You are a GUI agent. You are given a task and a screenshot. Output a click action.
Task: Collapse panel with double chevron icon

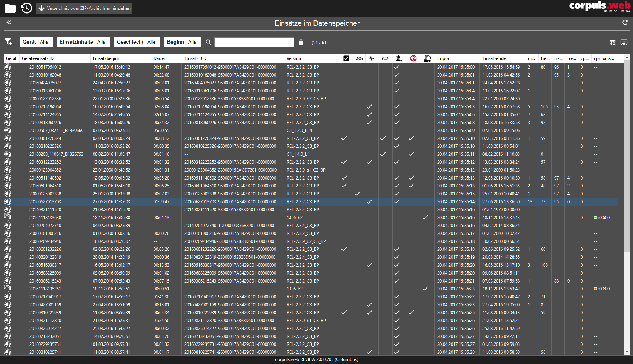click(x=9, y=22)
